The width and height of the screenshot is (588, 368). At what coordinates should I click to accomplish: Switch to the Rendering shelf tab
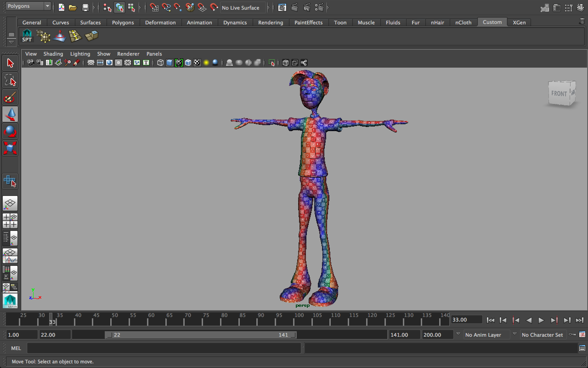[x=271, y=22]
